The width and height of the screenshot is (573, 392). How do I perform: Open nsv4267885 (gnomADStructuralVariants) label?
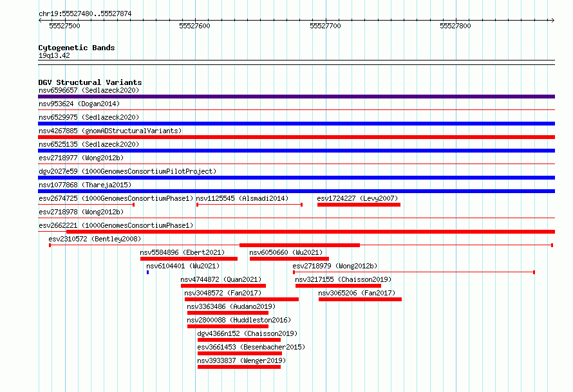click(x=110, y=131)
